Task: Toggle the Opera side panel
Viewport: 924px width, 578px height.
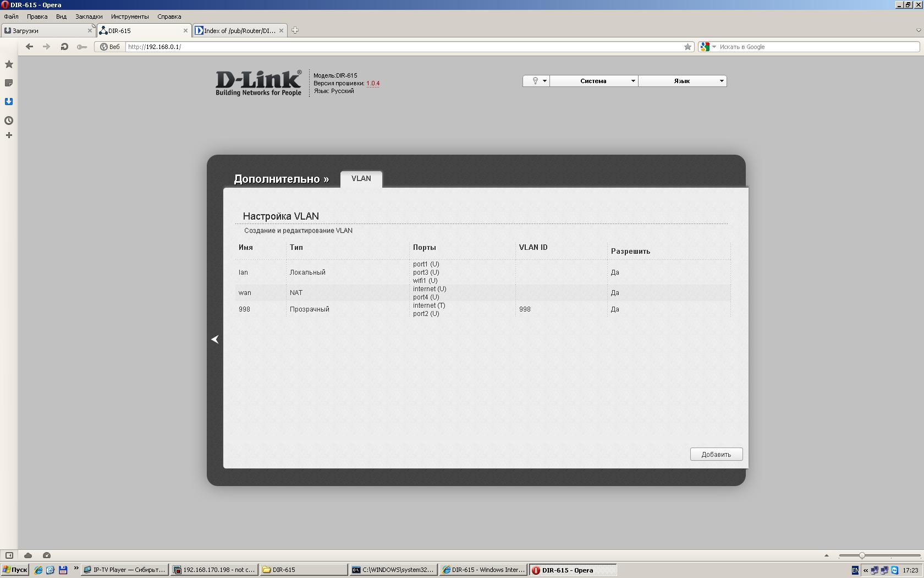Action: tap(9, 555)
